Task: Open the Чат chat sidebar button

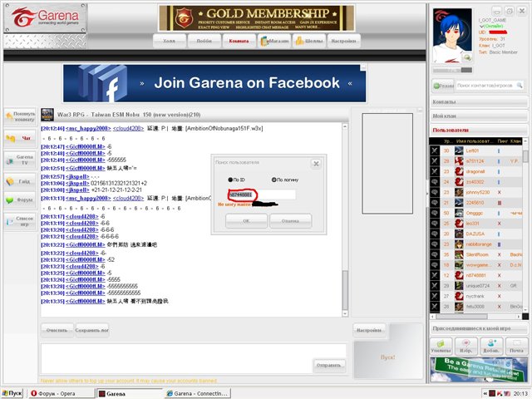Action: (20, 138)
